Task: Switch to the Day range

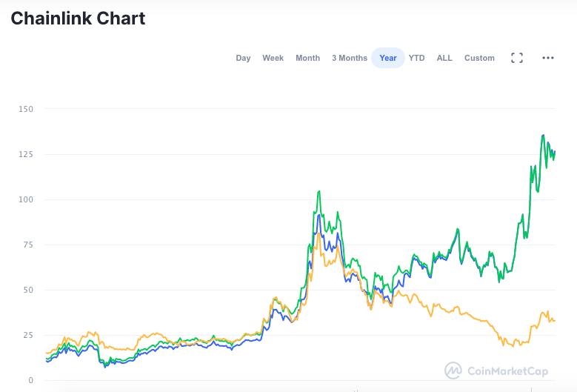Action: coord(243,58)
